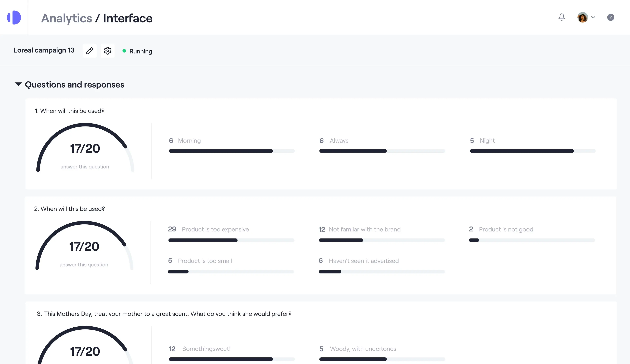Click 'answer this question' under question 2 gauge
Image resolution: width=630 pixels, height=364 pixels.
84,265
